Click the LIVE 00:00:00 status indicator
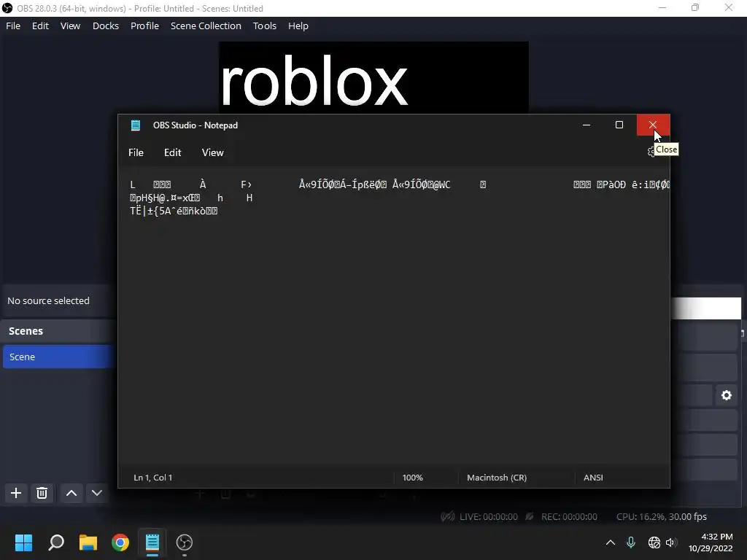The image size is (747, 560). click(x=479, y=517)
